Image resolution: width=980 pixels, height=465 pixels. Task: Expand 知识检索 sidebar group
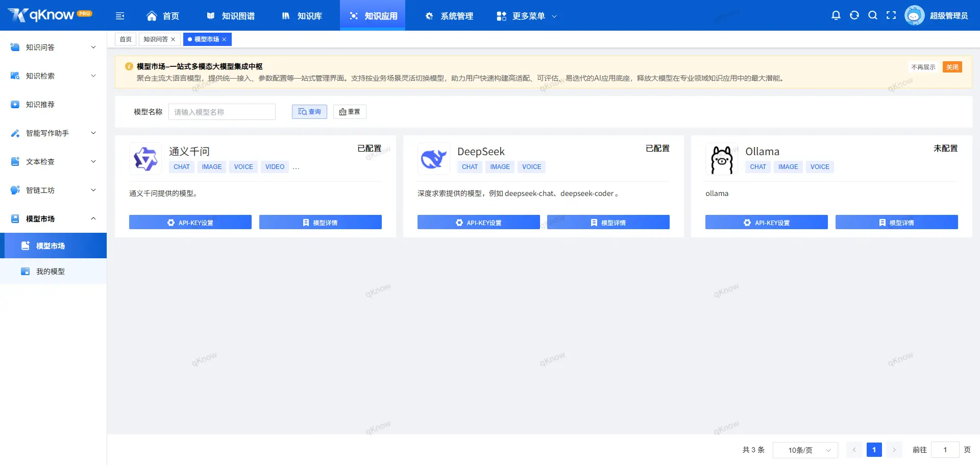coord(53,76)
